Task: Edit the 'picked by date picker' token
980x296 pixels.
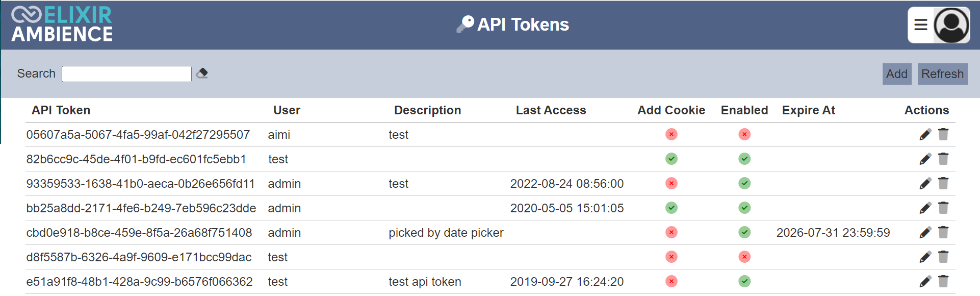Action: tap(925, 232)
